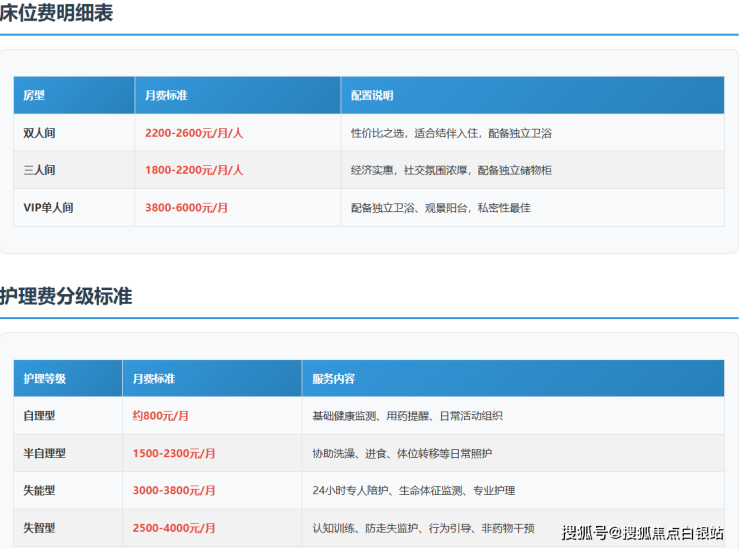Click the 护理费分级标准 section heading

[66, 297]
